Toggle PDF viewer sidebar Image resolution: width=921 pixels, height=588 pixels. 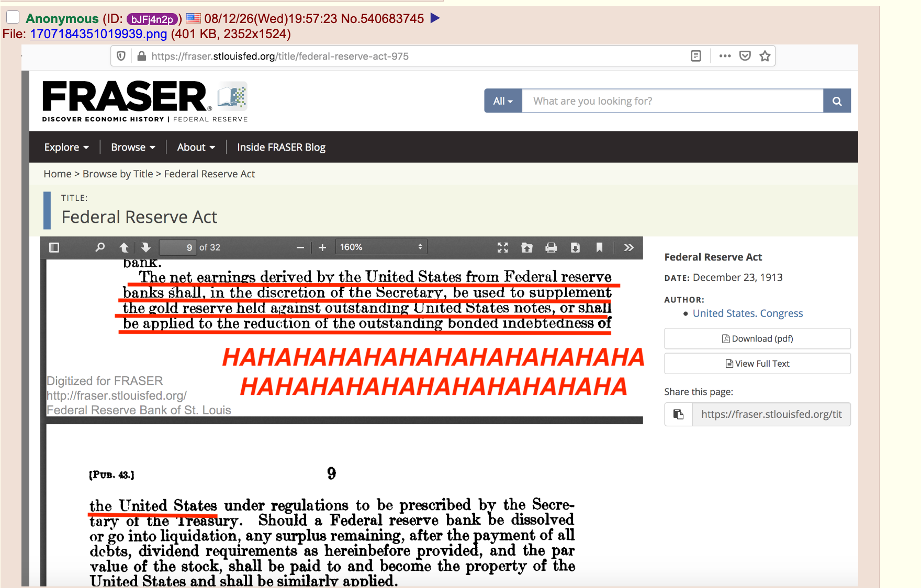coord(54,247)
